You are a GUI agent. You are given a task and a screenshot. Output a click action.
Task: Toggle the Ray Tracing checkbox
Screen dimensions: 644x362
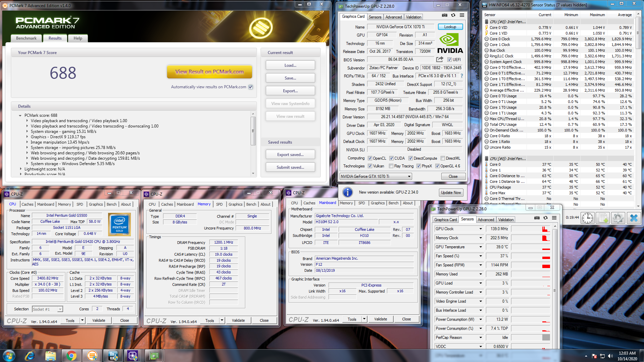[391, 166]
